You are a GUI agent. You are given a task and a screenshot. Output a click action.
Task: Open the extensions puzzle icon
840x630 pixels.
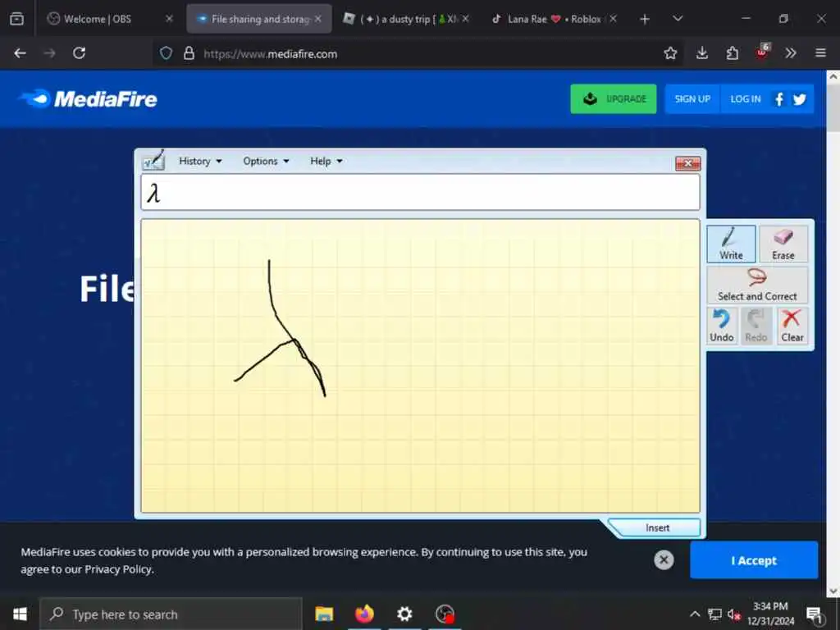pos(732,53)
